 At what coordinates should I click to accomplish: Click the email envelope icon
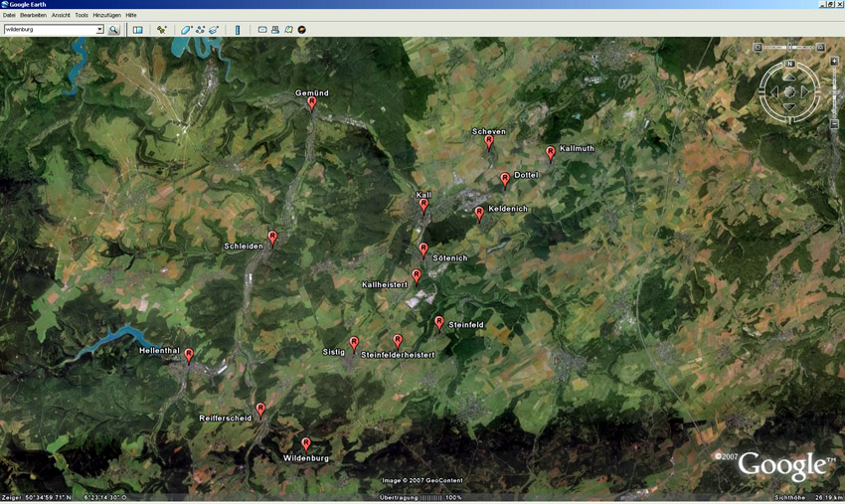pos(262,30)
